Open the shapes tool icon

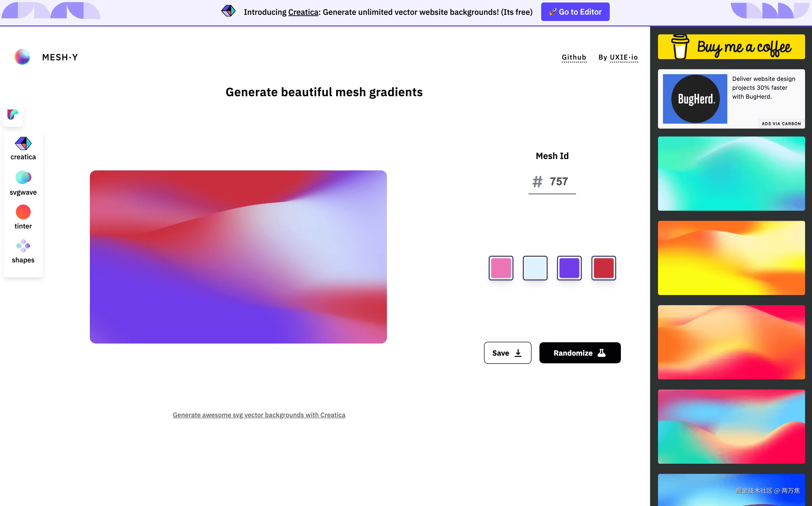tap(23, 246)
